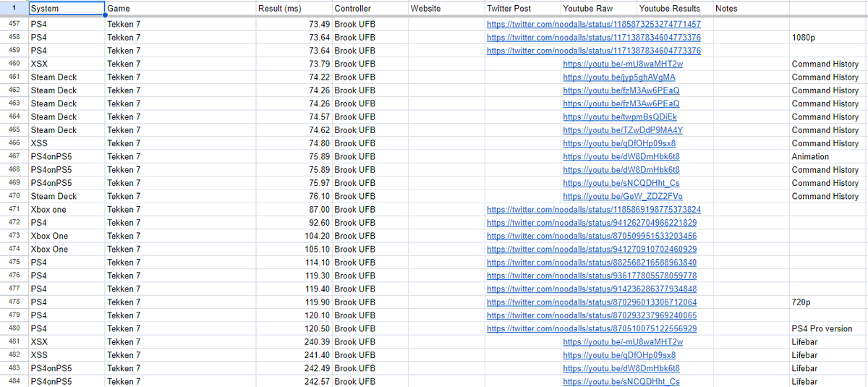Open Twitter link ending 1185873253274771457
Viewport: 868px width, 387px height.
point(594,24)
